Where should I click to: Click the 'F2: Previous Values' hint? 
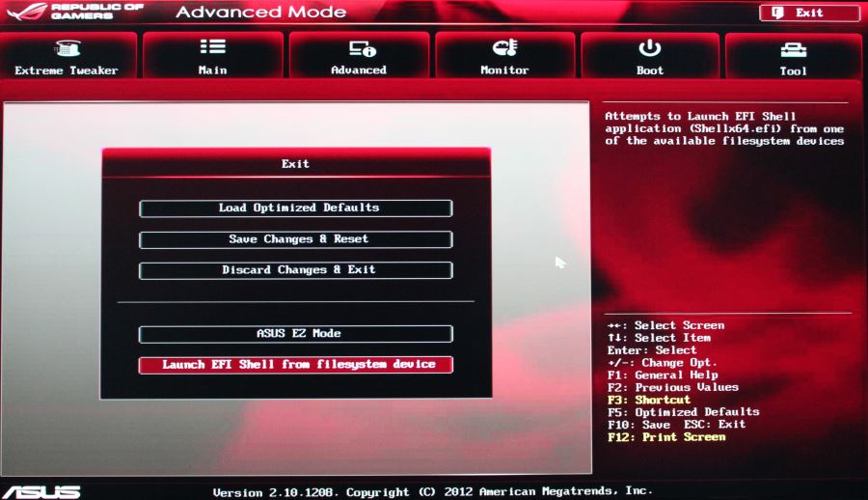(672, 387)
